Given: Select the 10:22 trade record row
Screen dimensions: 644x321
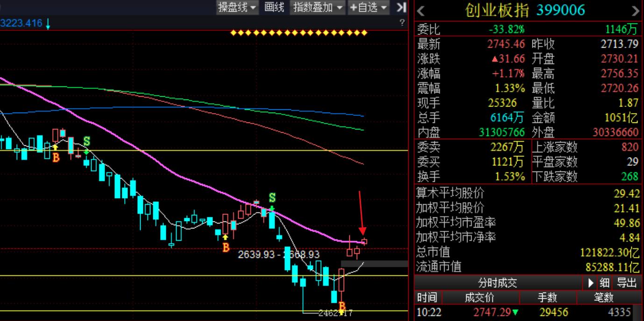Looking at the screenshot, I should tap(514, 311).
